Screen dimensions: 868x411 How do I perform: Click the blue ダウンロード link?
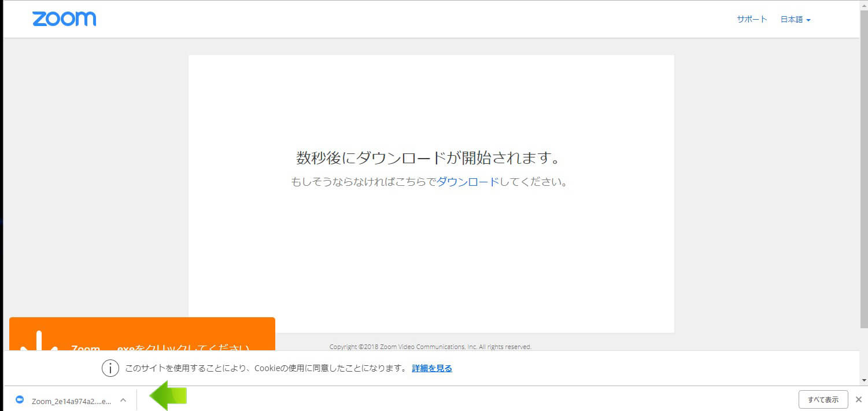[x=467, y=182]
